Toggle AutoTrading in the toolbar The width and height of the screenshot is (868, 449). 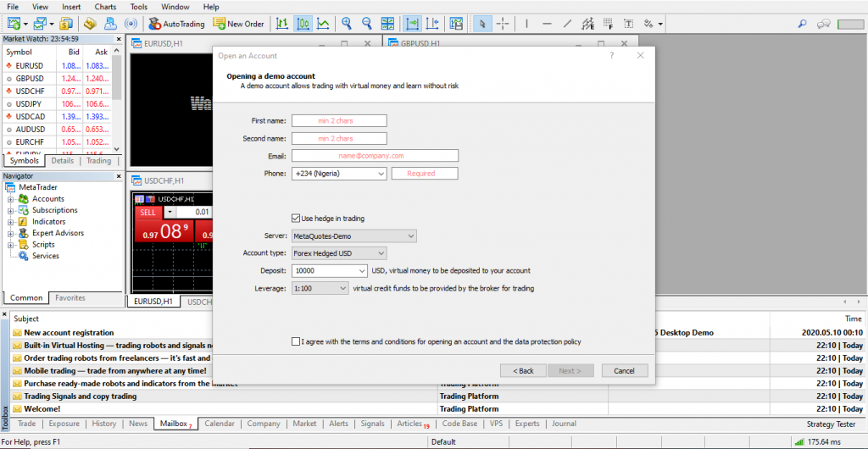pos(176,24)
